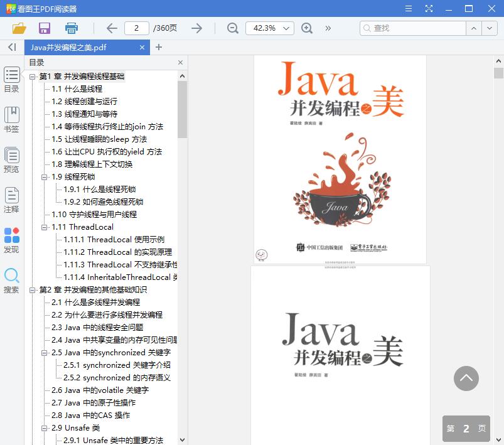Viewport: 504px width, 445px height.
Task: Collapse the 2.5 synchronized node
Action: pyautogui.click(x=44, y=353)
